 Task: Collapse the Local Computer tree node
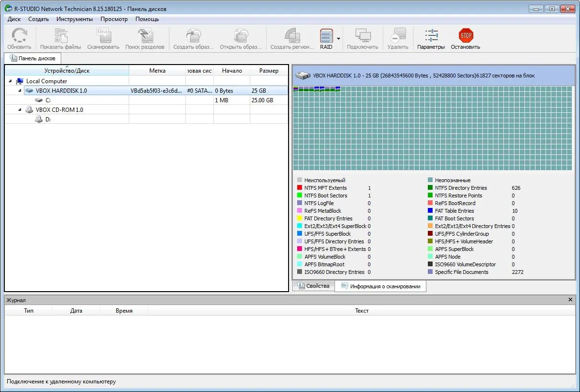[x=11, y=81]
